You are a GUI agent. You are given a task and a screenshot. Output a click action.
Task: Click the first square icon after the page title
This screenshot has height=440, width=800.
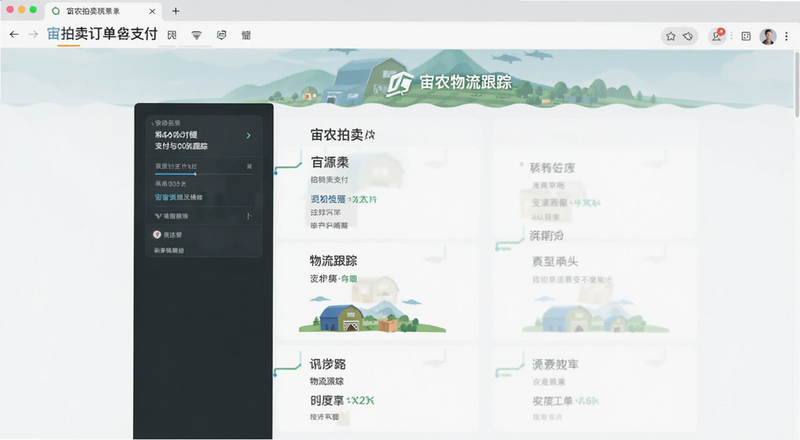[x=172, y=35]
